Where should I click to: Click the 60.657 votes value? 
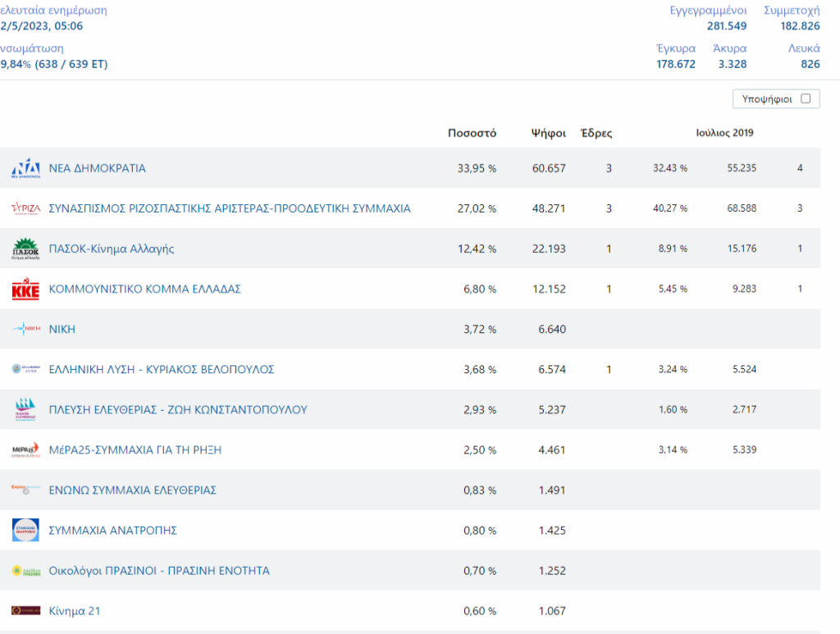pos(549,168)
